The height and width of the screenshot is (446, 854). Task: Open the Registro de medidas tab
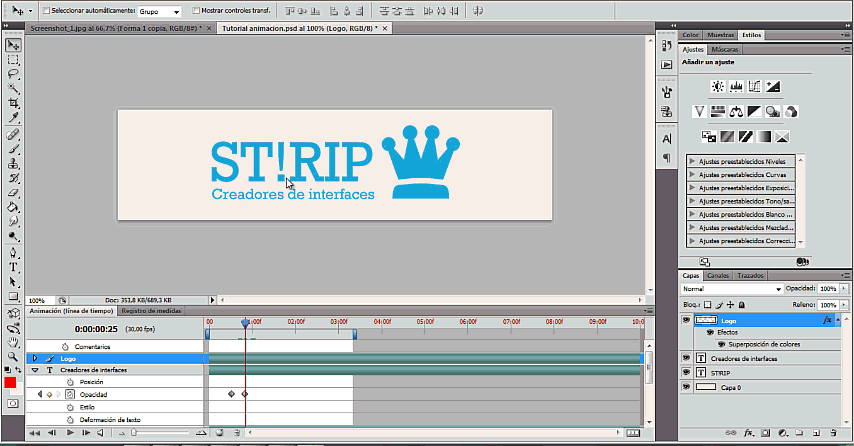click(151, 311)
